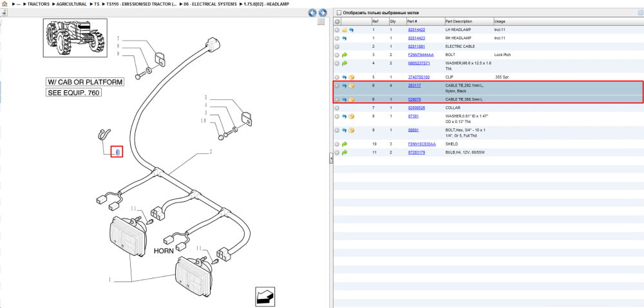Select callout number 2 on the diagram
Image resolution: width=644 pixels, height=308 pixels.
coord(211,151)
